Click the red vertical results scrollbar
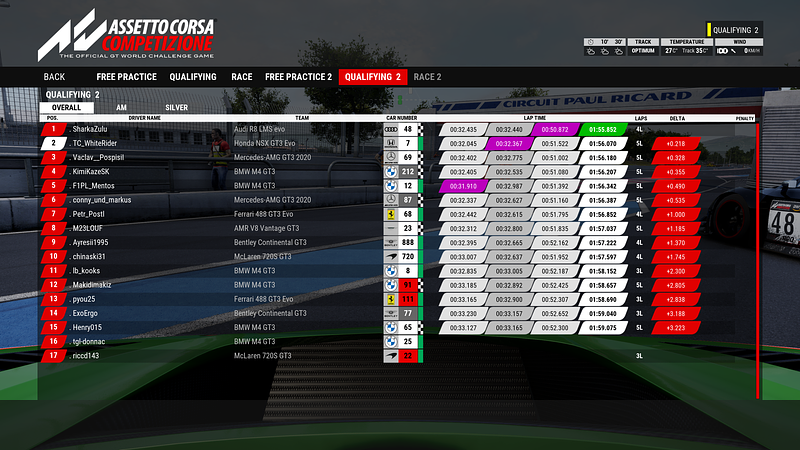Screen dimensions: 800x450 [x=758, y=260]
